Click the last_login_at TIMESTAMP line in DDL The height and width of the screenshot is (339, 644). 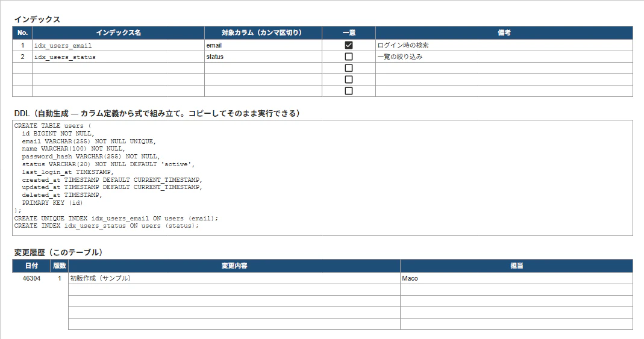coord(67,172)
